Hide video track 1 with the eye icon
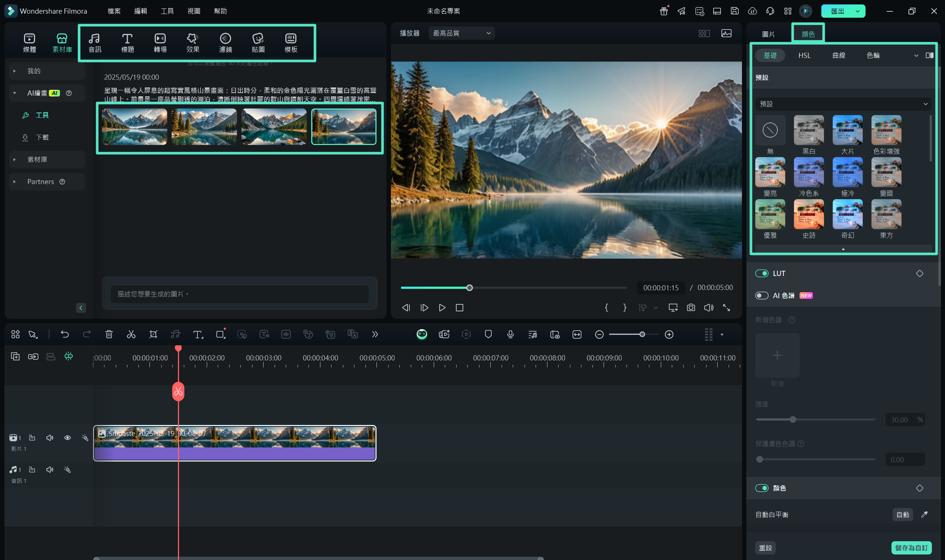945x560 pixels. click(x=67, y=438)
